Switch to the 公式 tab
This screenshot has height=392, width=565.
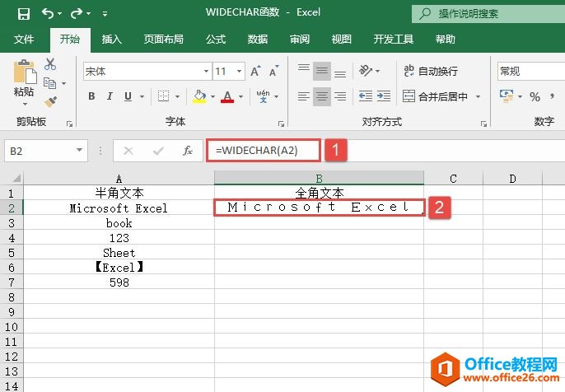tap(216, 39)
